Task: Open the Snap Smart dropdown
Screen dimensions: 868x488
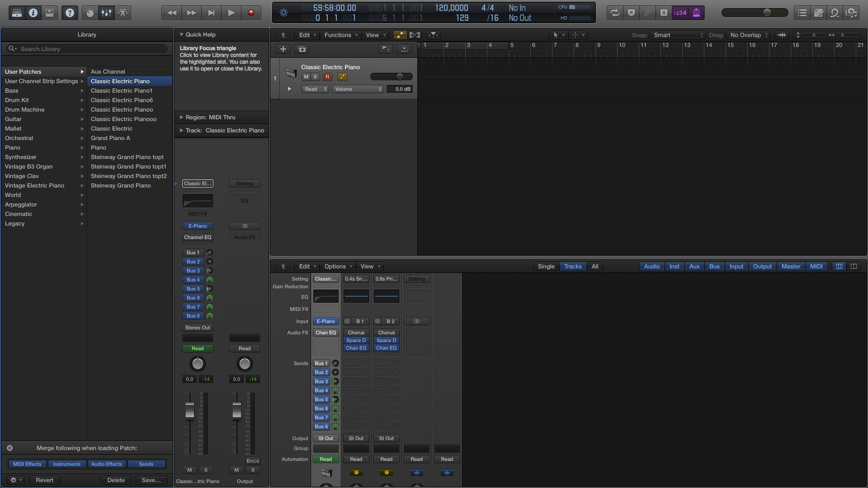Action: (x=678, y=35)
